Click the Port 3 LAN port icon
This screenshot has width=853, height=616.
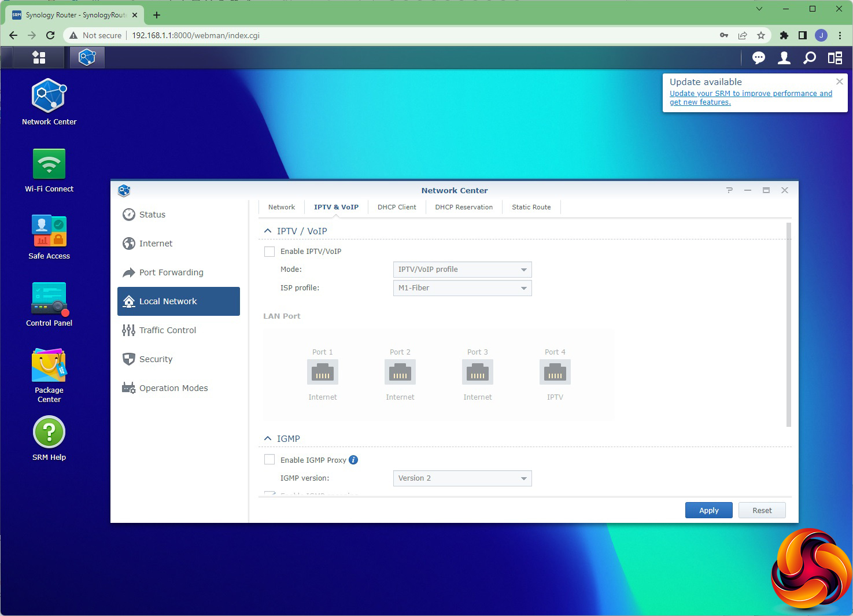pos(478,372)
